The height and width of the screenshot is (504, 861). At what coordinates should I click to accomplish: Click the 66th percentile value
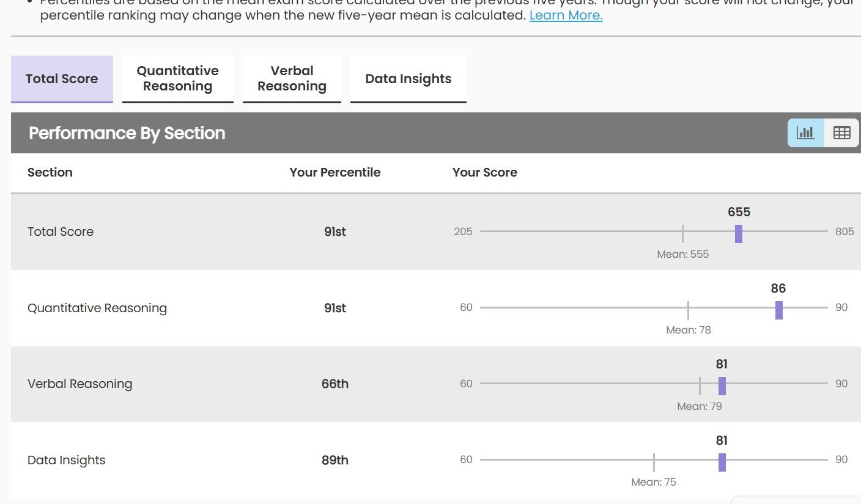(335, 384)
